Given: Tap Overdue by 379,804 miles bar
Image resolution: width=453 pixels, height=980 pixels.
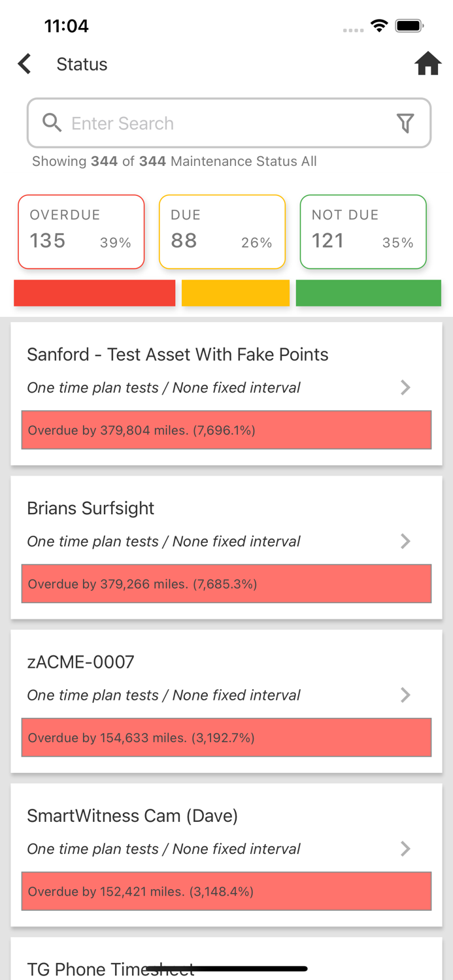Looking at the screenshot, I should tap(226, 430).
